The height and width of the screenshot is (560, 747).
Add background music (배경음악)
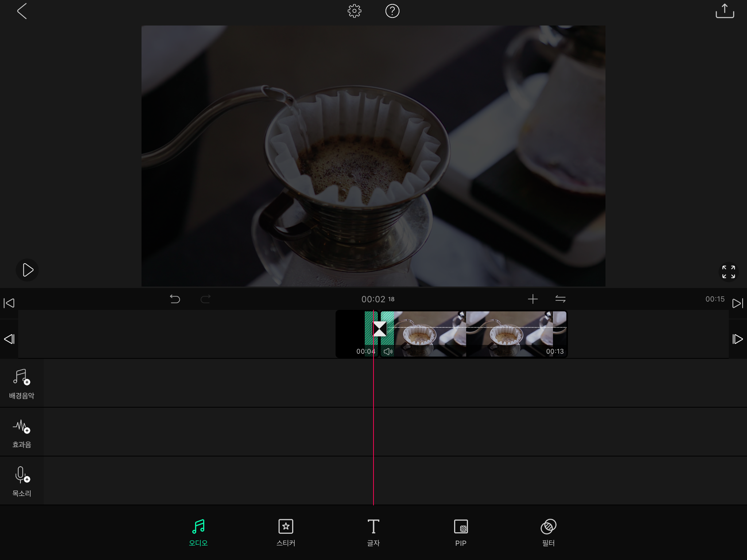[22, 383]
